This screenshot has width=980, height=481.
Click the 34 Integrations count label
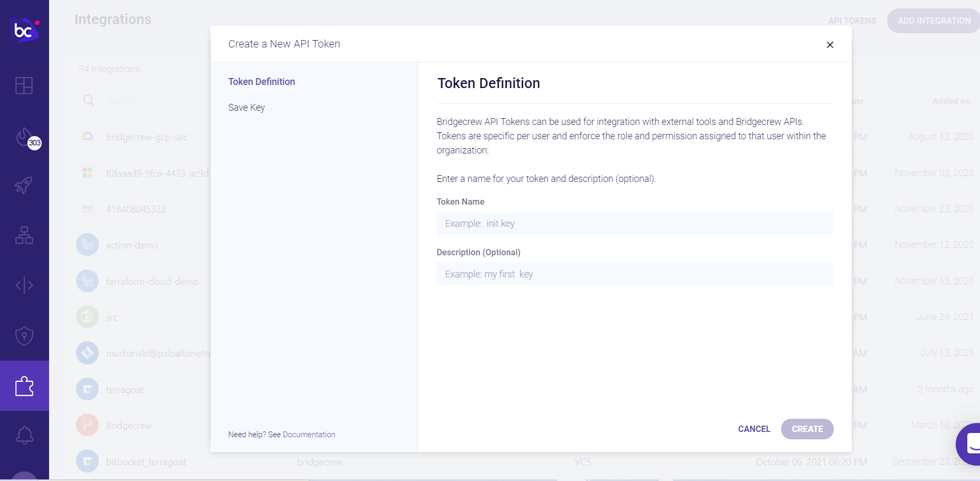[109, 69]
